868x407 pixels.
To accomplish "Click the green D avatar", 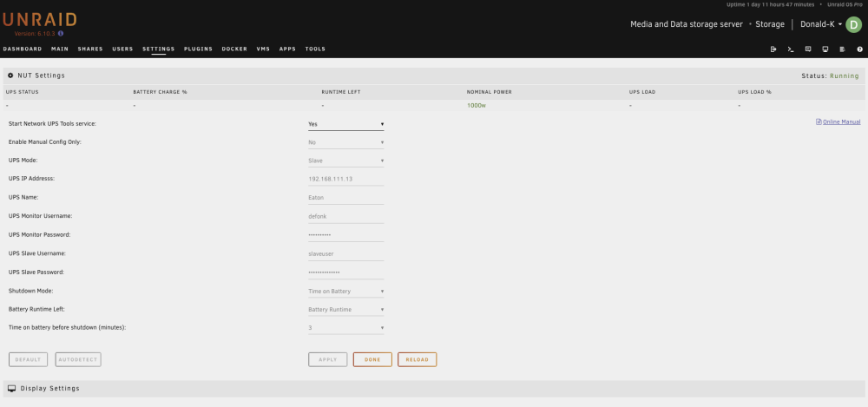I will 853,24.
